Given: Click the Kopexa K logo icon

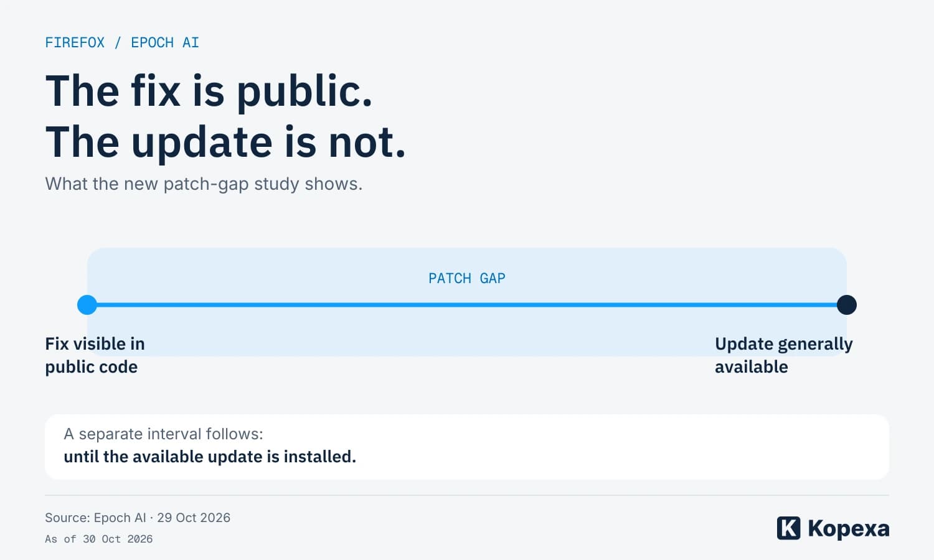Looking at the screenshot, I should point(788,528).
